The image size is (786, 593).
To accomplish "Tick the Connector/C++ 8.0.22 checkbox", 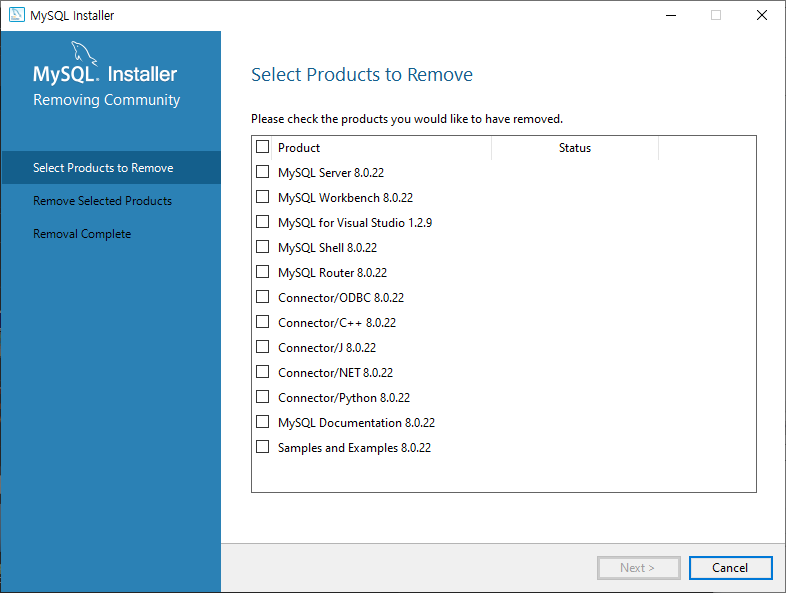I will point(262,322).
